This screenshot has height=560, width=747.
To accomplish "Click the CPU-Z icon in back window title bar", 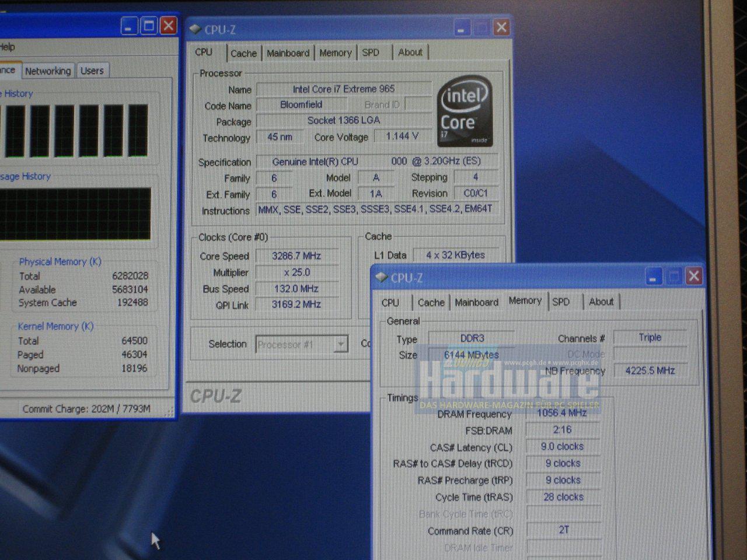I will [x=196, y=29].
